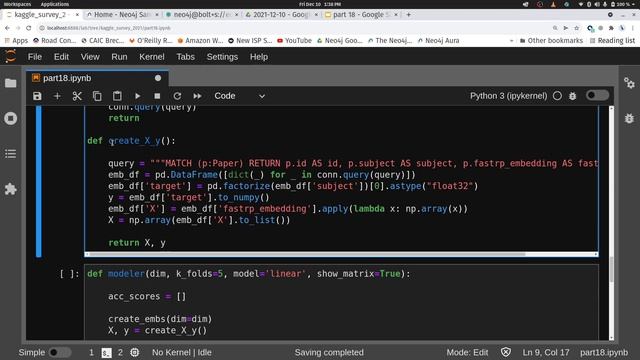Open the Reading list
Viewport: 640px width, 360px height.
point(612,40)
